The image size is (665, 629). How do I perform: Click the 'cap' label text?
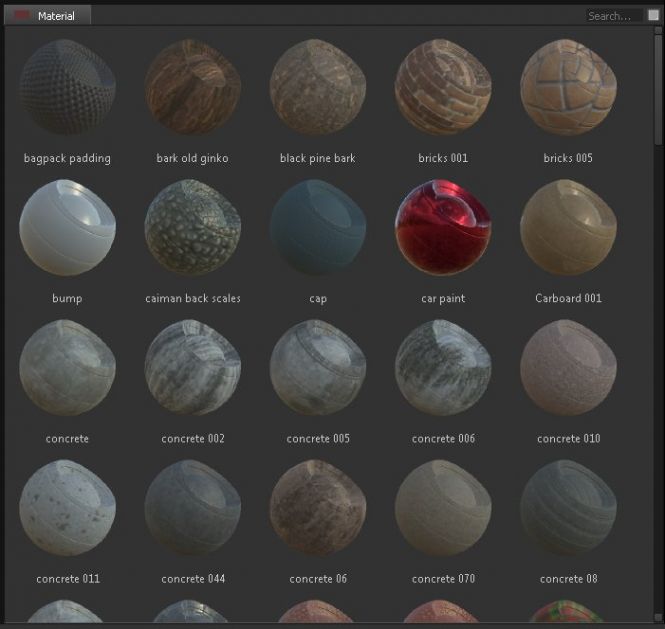point(318,299)
